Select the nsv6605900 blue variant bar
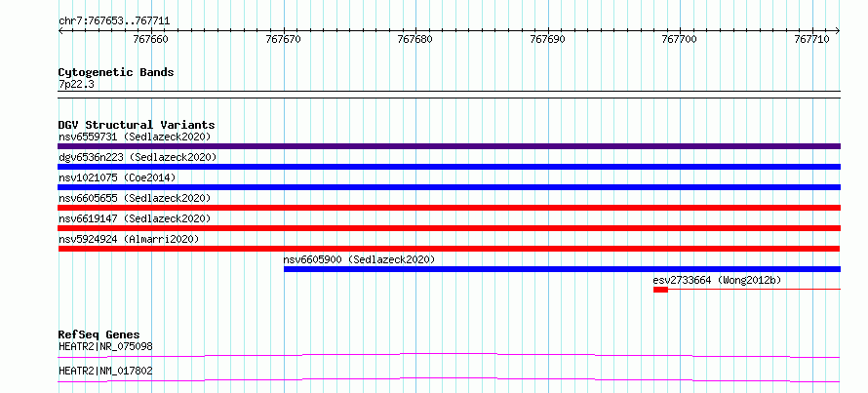The height and width of the screenshot is (393, 868). click(562, 269)
